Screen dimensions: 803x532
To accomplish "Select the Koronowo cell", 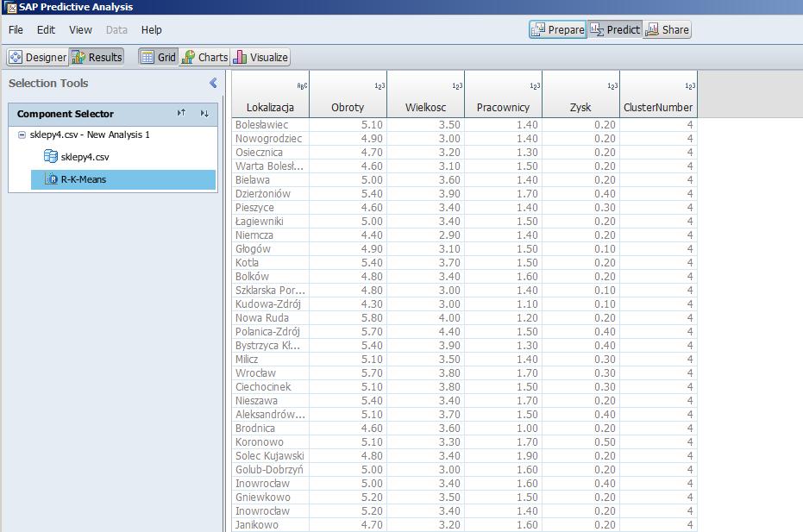I will pyautogui.click(x=271, y=442).
